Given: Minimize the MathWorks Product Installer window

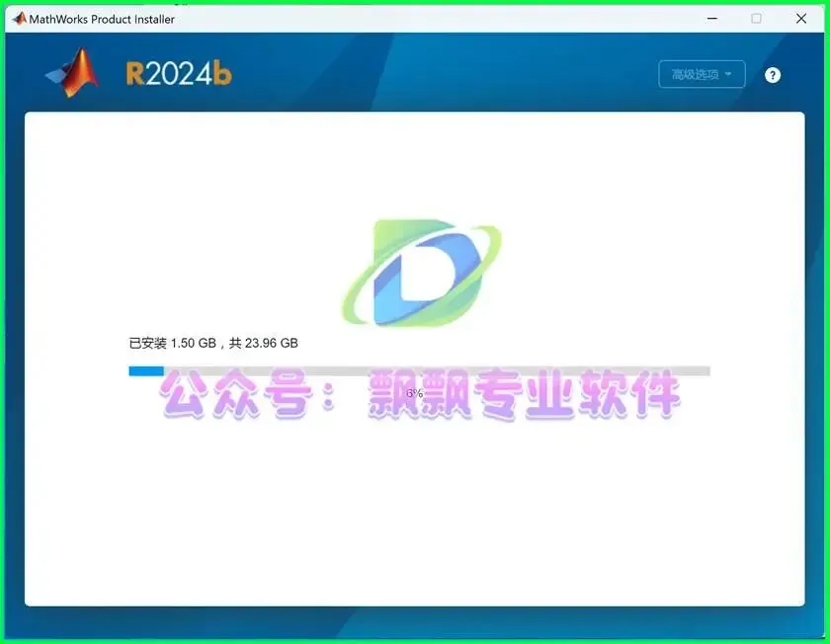Looking at the screenshot, I should click(x=712, y=19).
